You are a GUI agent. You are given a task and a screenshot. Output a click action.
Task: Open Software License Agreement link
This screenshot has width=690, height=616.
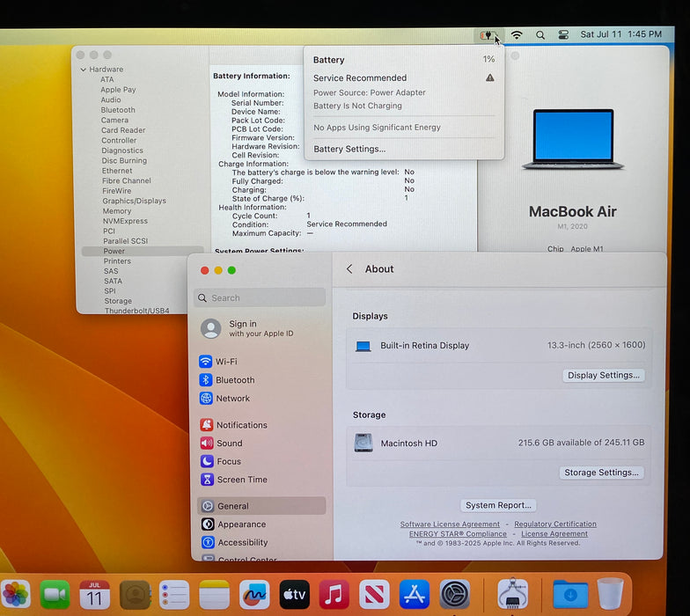tap(450, 524)
